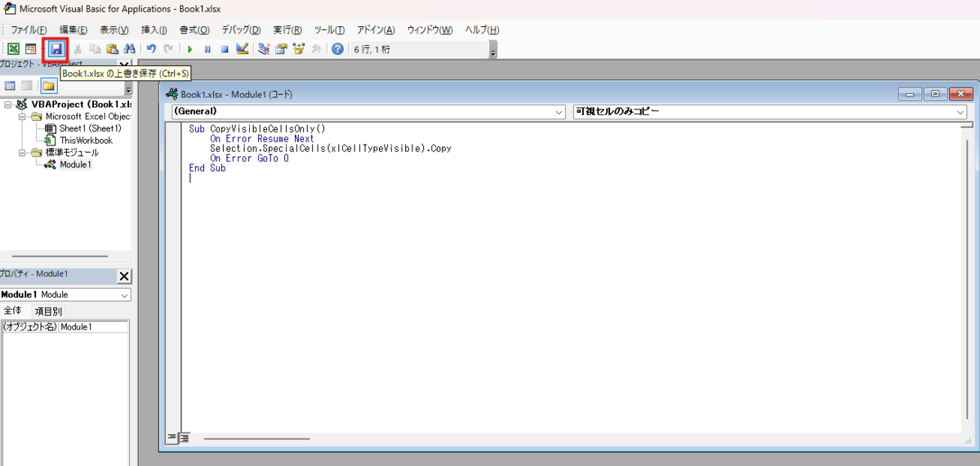The width and height of the screenshot is (980, 466).
Task: Open the 書式(O) menu
Action: point(194,29)
